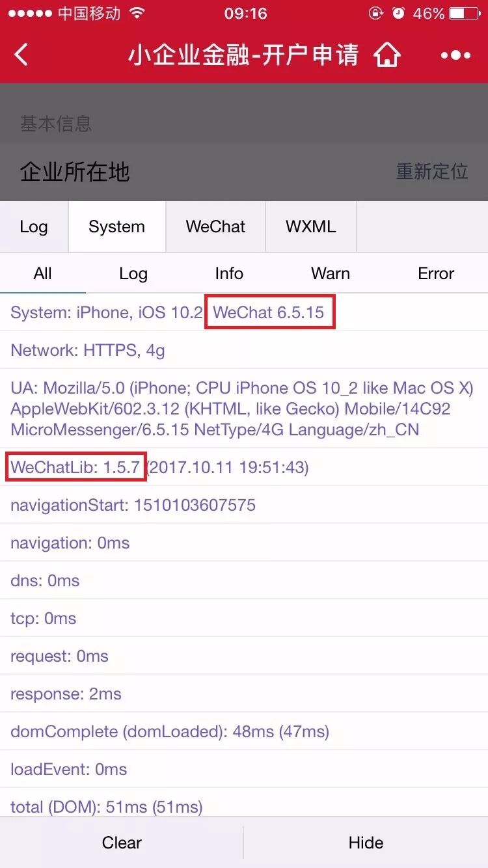Select the Log level filter
The image size is (488, 868).
click(133, 273)
